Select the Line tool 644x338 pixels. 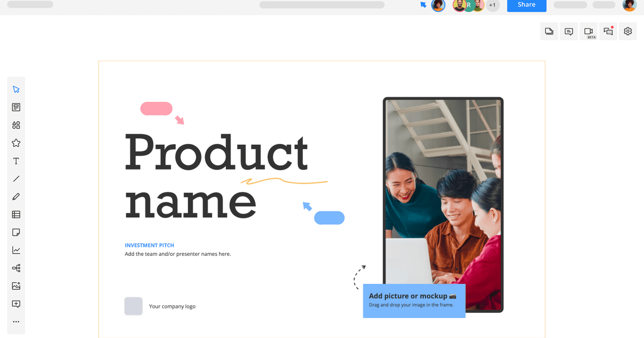tap(16, 179)
